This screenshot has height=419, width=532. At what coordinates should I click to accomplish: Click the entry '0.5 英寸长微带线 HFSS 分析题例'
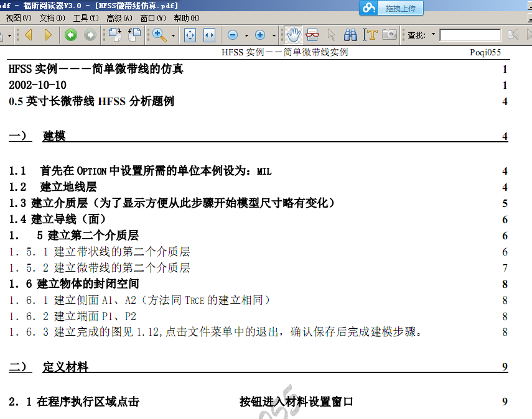[91, 101]
